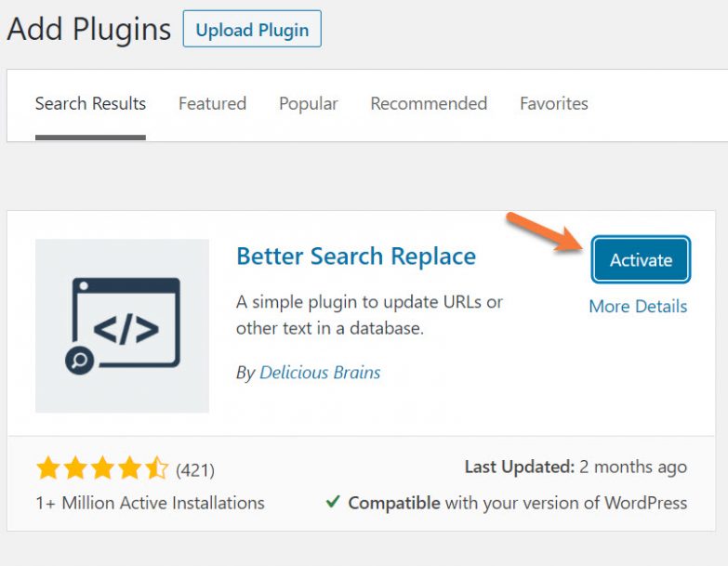Image resolution: width=728 pixels, height=566 pixels.
Task: Click the half-filled fifth rating star
Action: [x=156, y=468]
